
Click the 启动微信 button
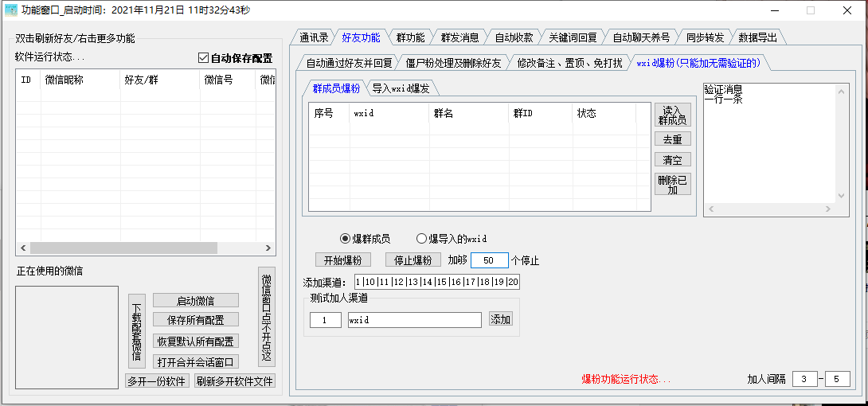tap(195, 301)
